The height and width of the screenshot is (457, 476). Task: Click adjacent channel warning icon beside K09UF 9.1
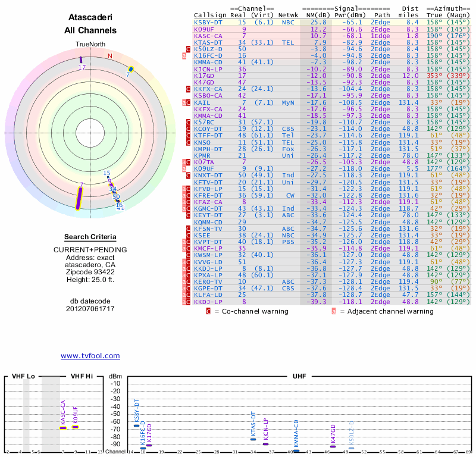(x=184, y=168)
